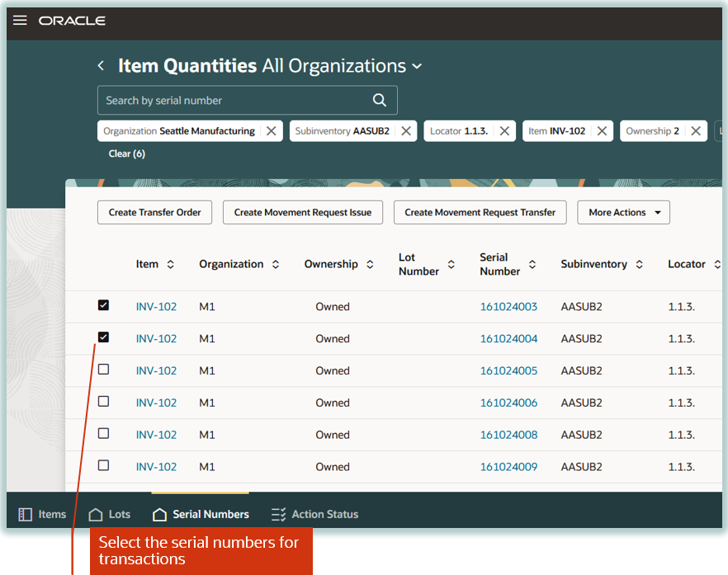Click Create Movement Request Issue button
This screenshot has width=728, height=575.
(x=303, y=212)
